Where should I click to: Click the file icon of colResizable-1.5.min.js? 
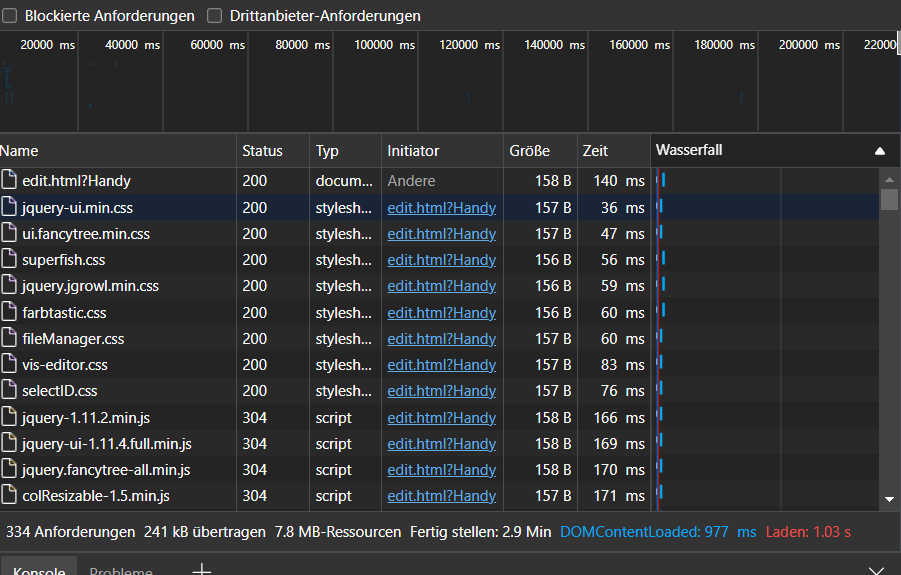(x=10, y=496)
